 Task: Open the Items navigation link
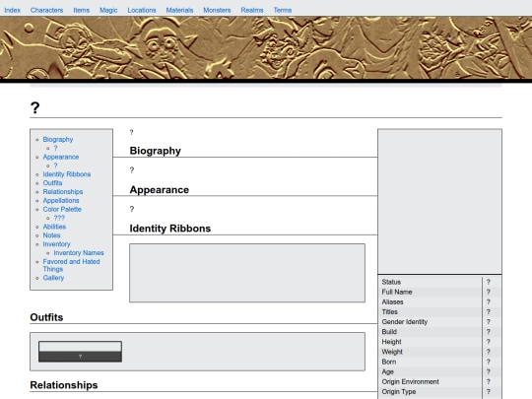[82, 10]
